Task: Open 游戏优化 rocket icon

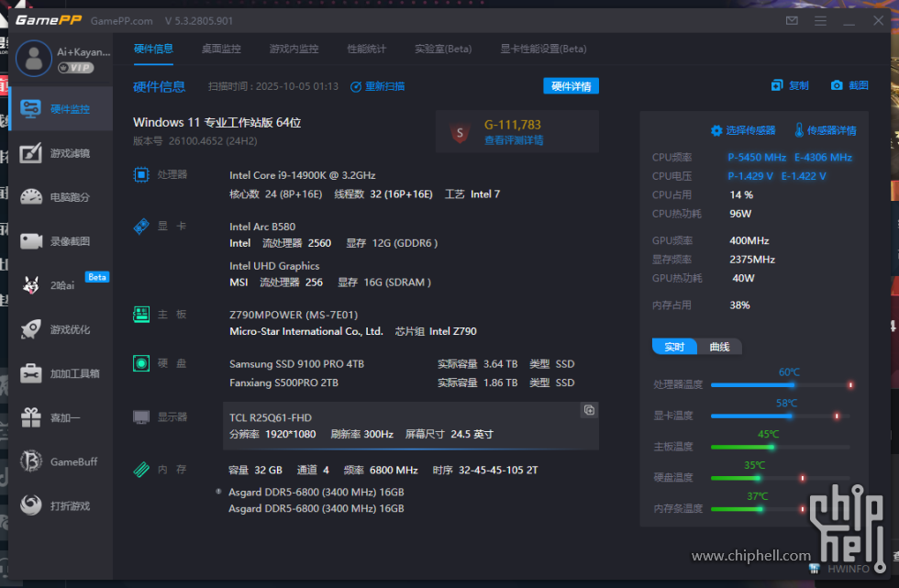Action: (x=61, y=329)
